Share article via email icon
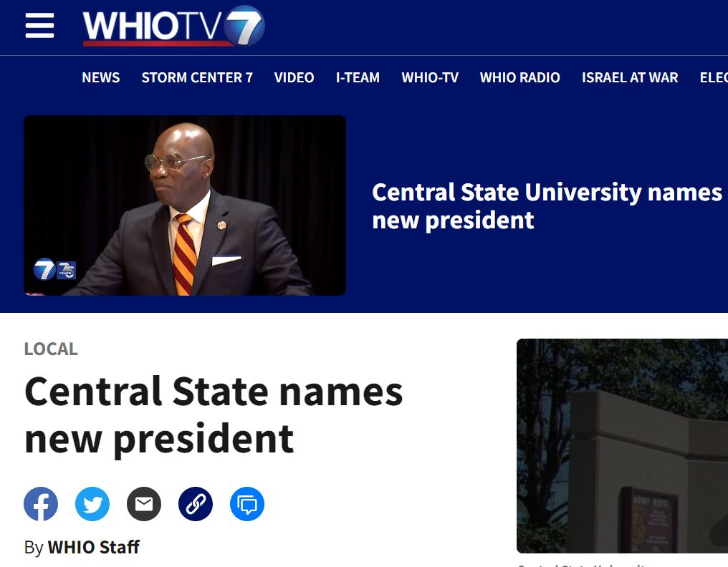Image resolution: width=728 pixels, height=567 pixels. [144, 504]
